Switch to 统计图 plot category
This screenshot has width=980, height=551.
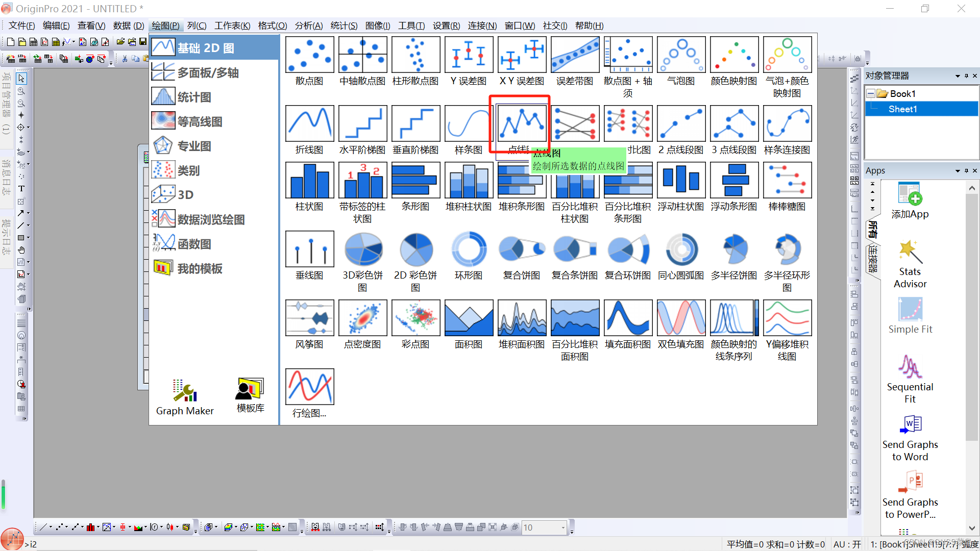[194, 97]
